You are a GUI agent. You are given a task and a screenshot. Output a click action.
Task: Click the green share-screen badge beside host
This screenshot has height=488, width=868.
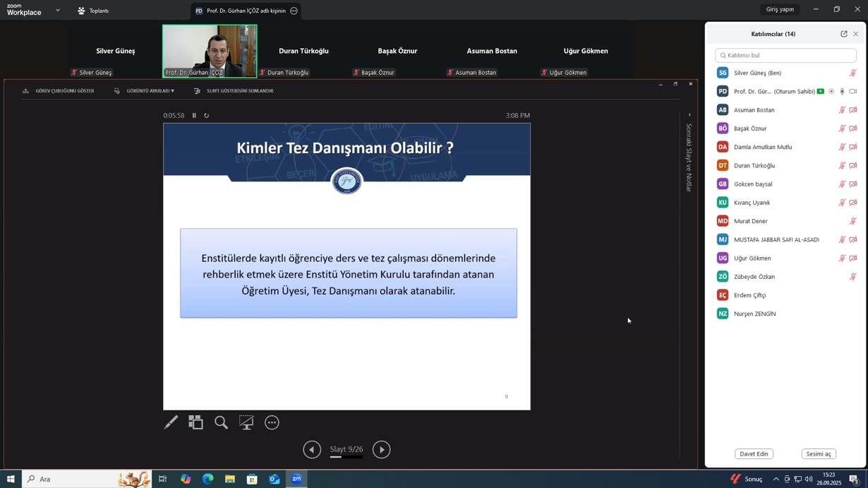(821, 91)
